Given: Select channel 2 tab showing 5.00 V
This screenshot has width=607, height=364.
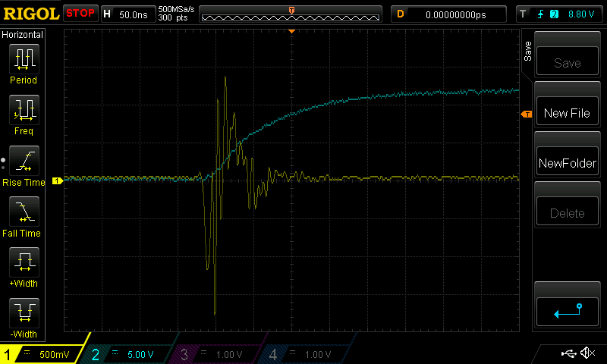Looking at the screenshot, I should [127, 354].
